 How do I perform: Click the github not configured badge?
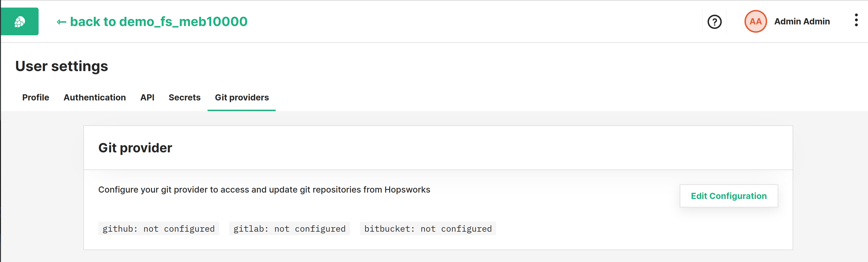pyautogui.click(x=158, y=229)
